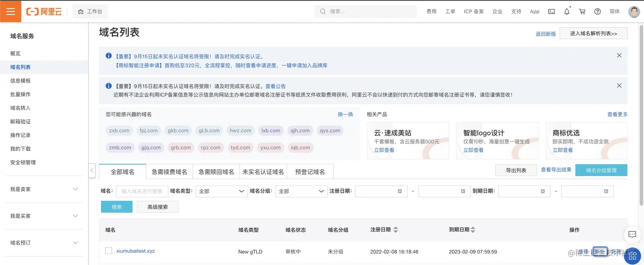Image resolution: width=644 pixels, height=265 pixels.
Task: Open calendar icon of 注册日期 end field
Action: (x=463, y=191)
